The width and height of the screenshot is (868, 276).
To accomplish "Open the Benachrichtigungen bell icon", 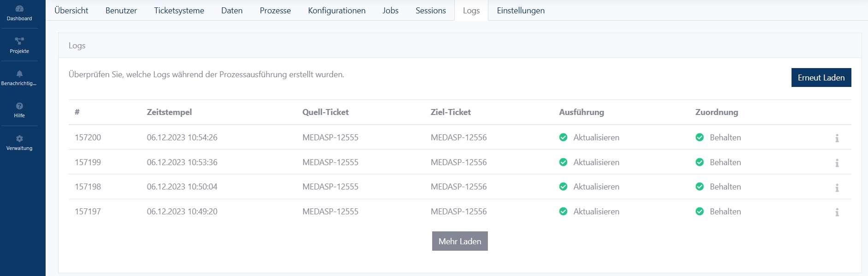I will point(19,74).
